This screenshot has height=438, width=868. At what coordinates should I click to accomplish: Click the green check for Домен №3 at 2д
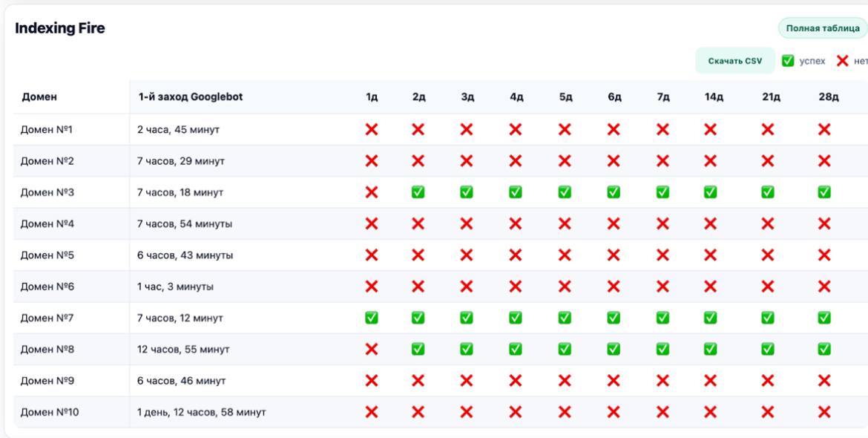point(418,192)
